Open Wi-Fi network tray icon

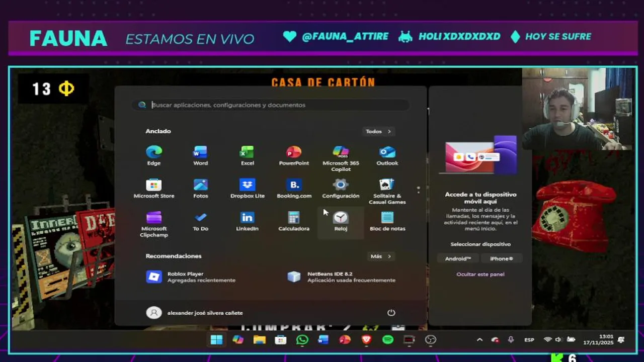tap(547, 340)
